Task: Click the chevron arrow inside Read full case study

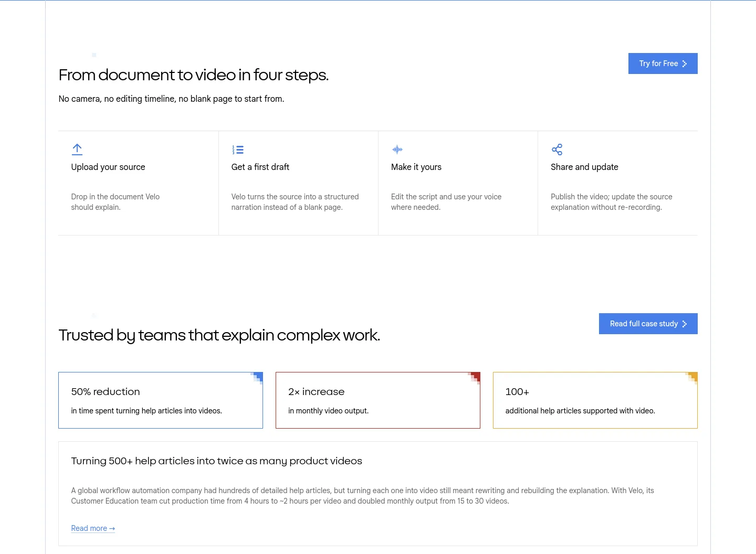Action: (x=684, y=324)
